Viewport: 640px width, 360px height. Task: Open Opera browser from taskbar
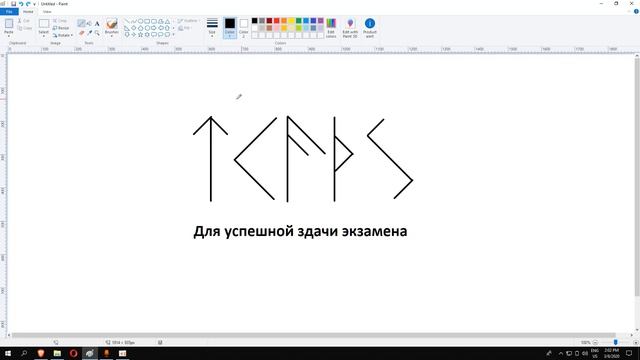point(73,353)
